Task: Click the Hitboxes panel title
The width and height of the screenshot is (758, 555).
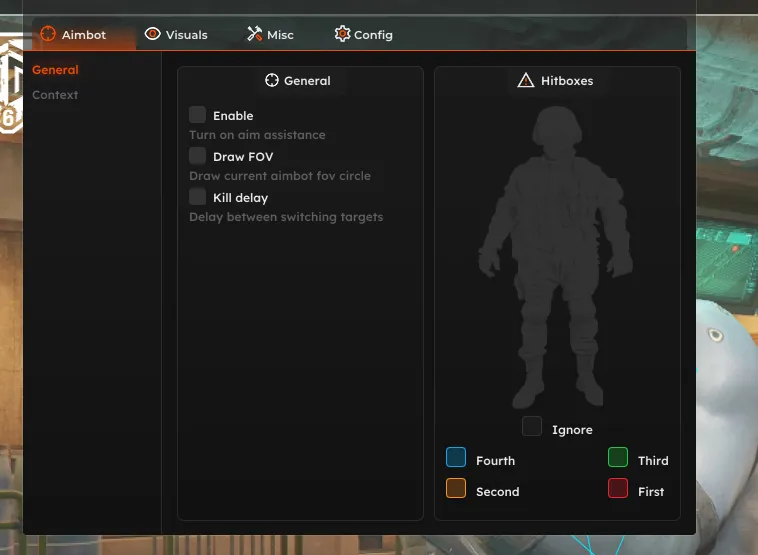Action: coord(567,81)
